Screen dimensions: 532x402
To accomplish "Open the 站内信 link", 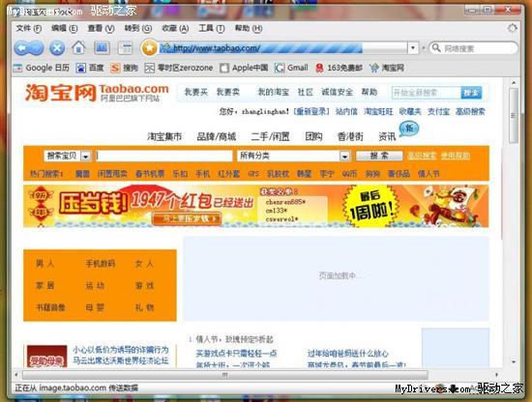I will pyautogui.click(x=346, y=111).
